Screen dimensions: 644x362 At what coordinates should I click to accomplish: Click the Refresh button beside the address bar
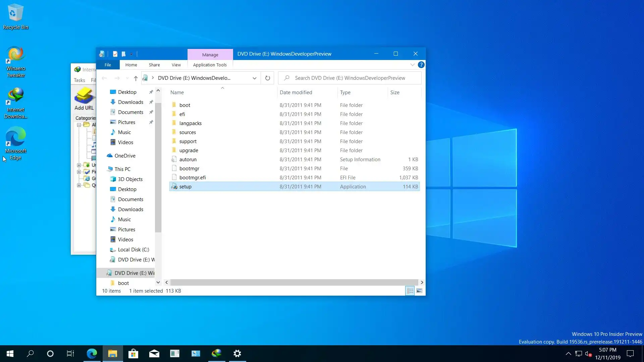[267, 78]
